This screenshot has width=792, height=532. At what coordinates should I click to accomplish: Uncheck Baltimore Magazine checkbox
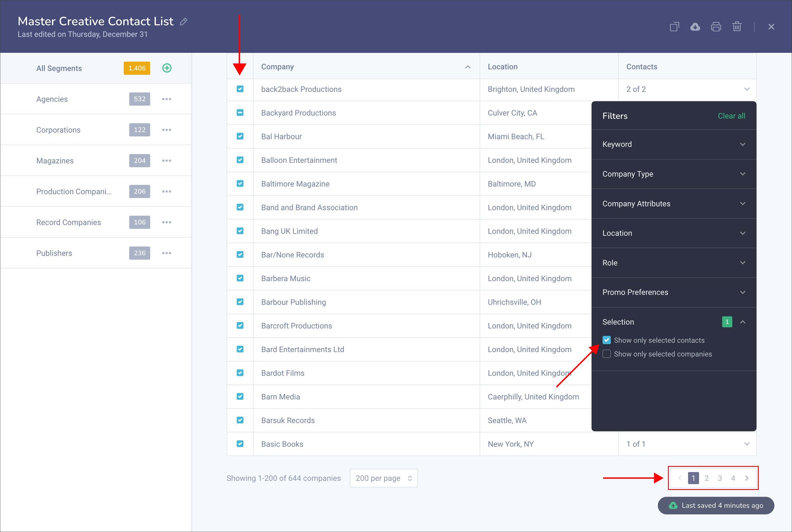pos(240,183)
